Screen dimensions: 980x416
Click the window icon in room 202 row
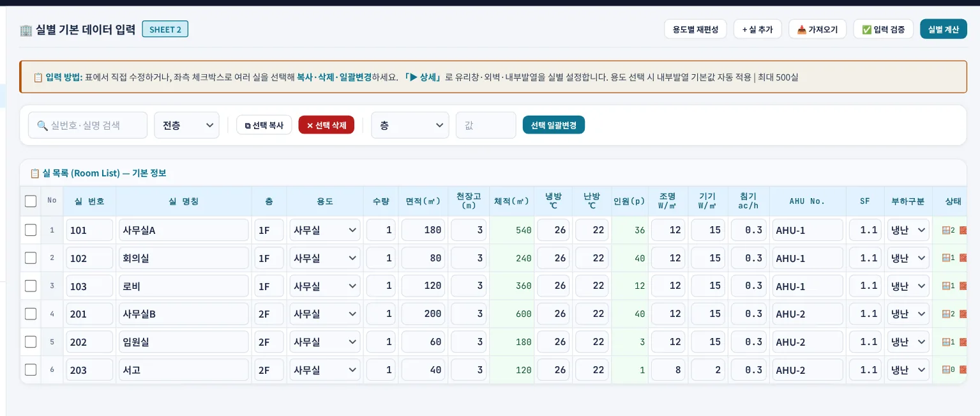click(946, 342)
